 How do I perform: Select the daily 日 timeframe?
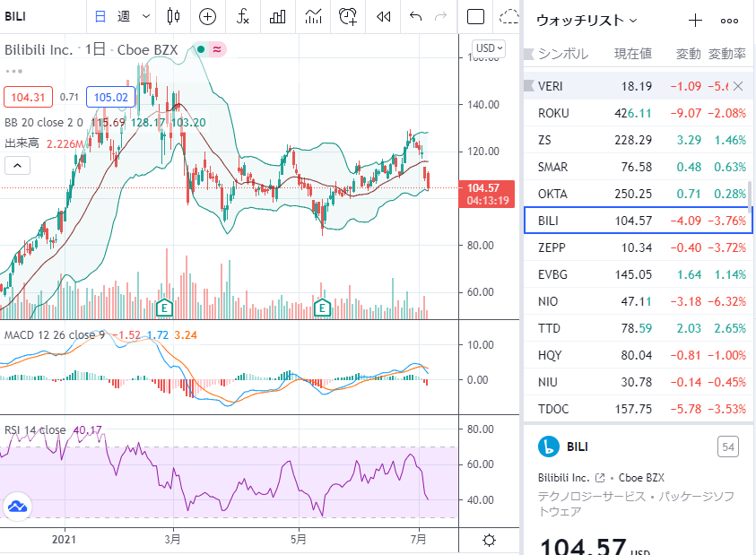click(100, 17)
